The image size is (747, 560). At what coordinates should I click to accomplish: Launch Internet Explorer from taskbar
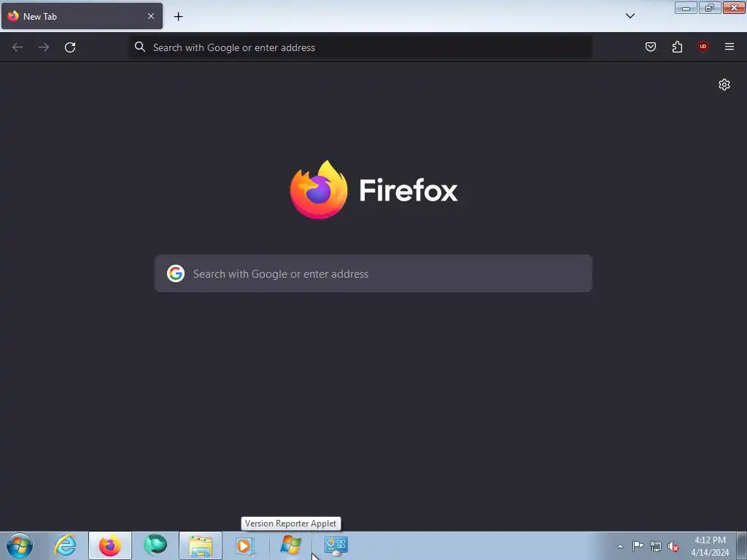[65, 545]
